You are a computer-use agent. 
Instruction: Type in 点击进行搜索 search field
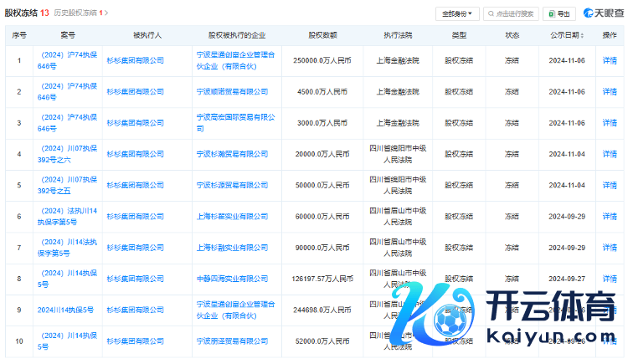[514, 13]
